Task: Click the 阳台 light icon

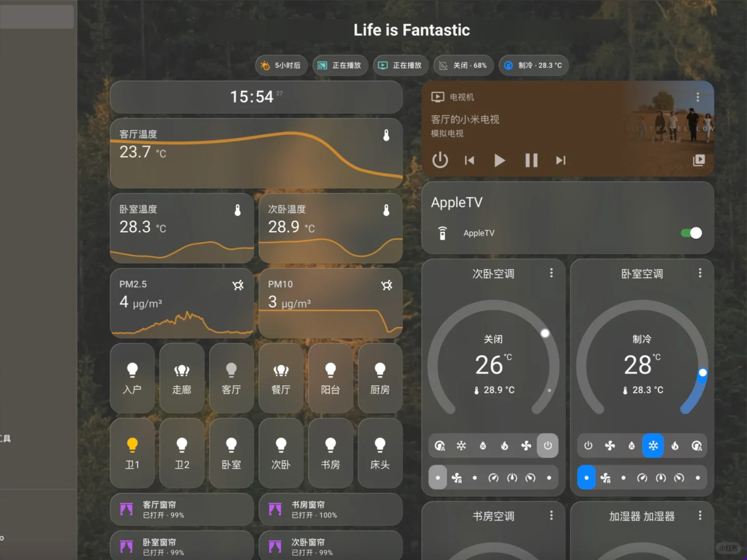Action: (330, 378)
